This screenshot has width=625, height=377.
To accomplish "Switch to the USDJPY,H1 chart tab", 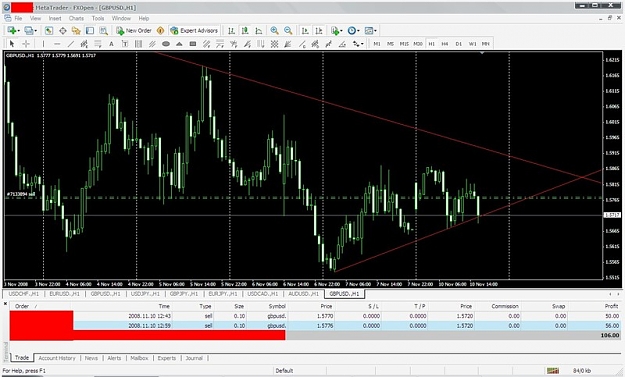I will pos(145,294).
